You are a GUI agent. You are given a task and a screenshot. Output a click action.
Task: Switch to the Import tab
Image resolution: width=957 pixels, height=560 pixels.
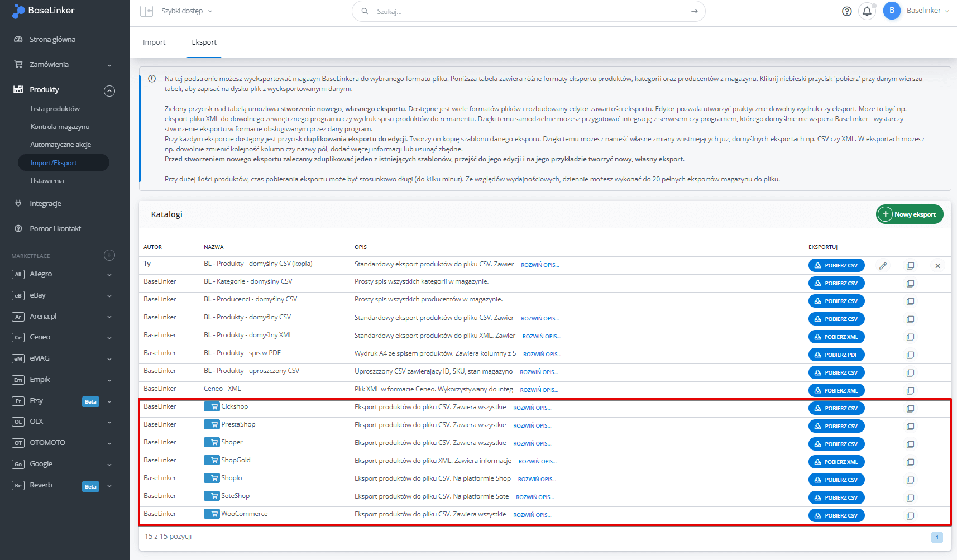coord(154,42)
